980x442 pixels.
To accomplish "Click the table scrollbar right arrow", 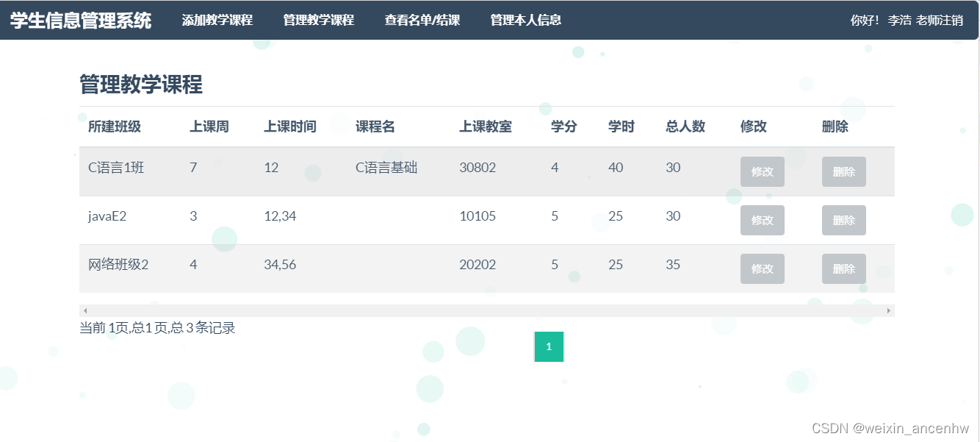I will 888,310.
